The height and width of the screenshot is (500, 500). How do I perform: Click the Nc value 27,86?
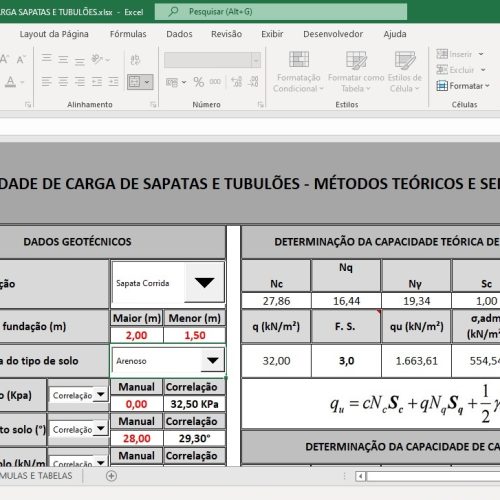click(x=276, y=301)
